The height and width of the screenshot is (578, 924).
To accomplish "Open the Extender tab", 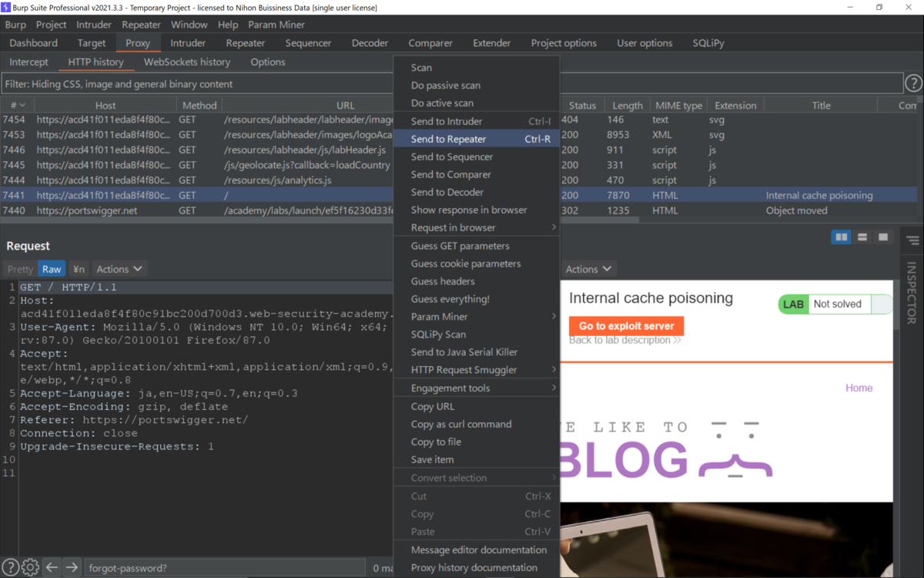I will pos(492,43).
